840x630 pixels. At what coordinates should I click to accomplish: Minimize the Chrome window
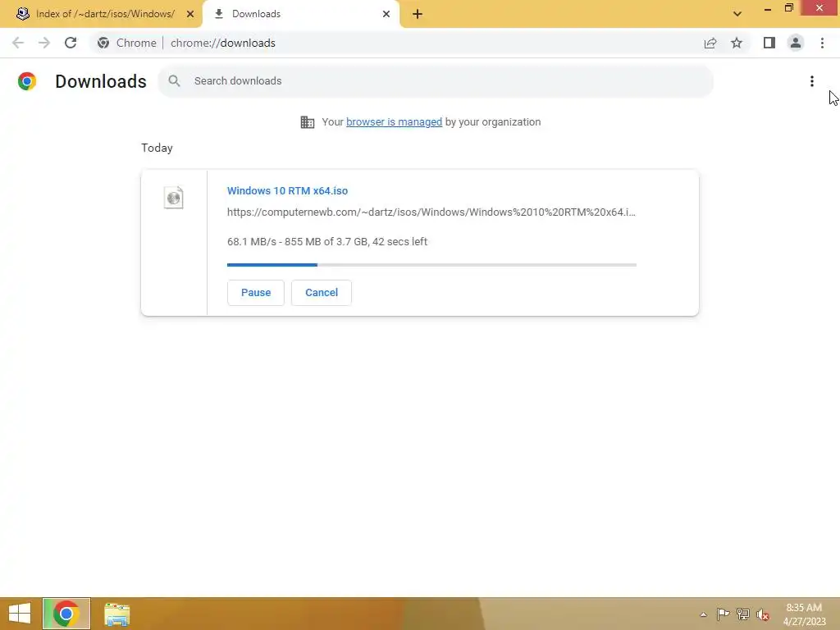coord(768,8)
